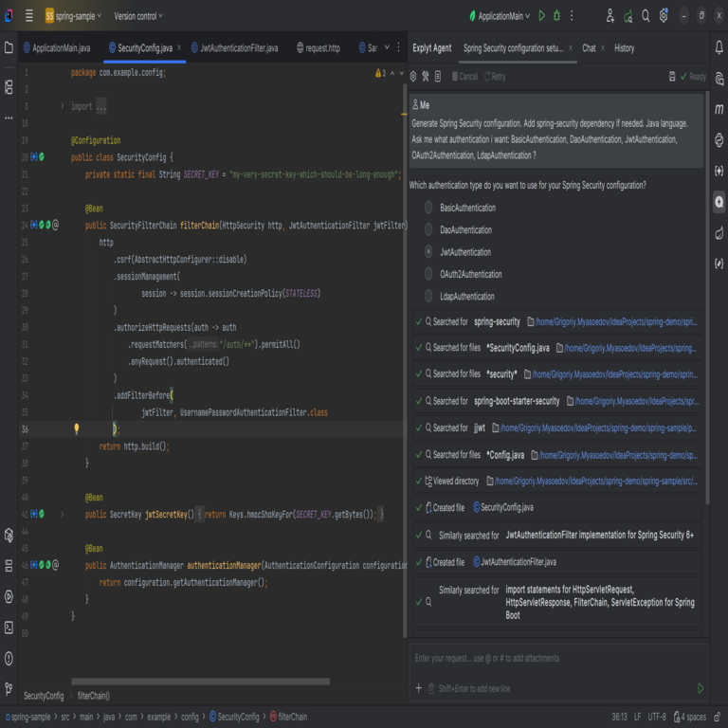Image resolution: width=728 pixels, height=728 pixels.
Task: Show more tool windows ellipsis
Action: click(9, 118)
